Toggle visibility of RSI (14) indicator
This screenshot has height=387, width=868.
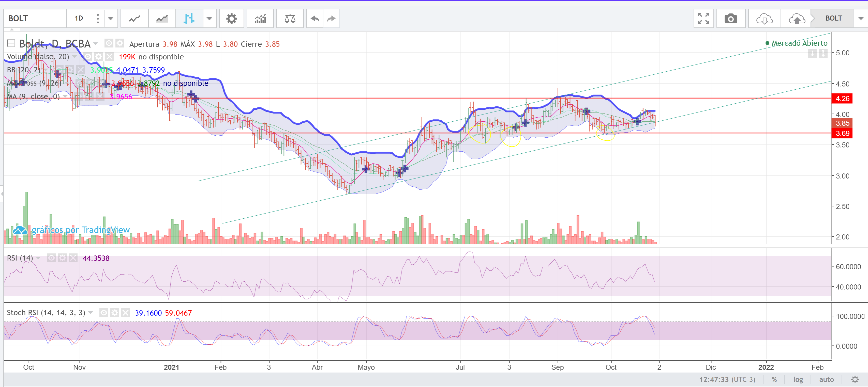click(x=51, y=258)
